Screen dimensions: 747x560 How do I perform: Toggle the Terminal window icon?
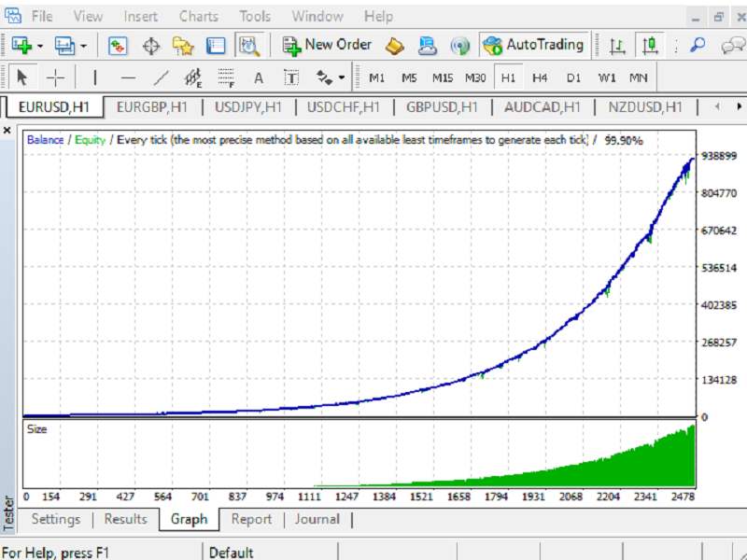click(x=216, y=46)
